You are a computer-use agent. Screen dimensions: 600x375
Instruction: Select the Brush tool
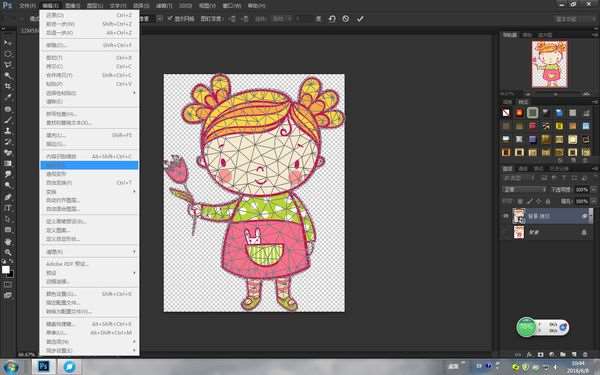tap(8, 120)
